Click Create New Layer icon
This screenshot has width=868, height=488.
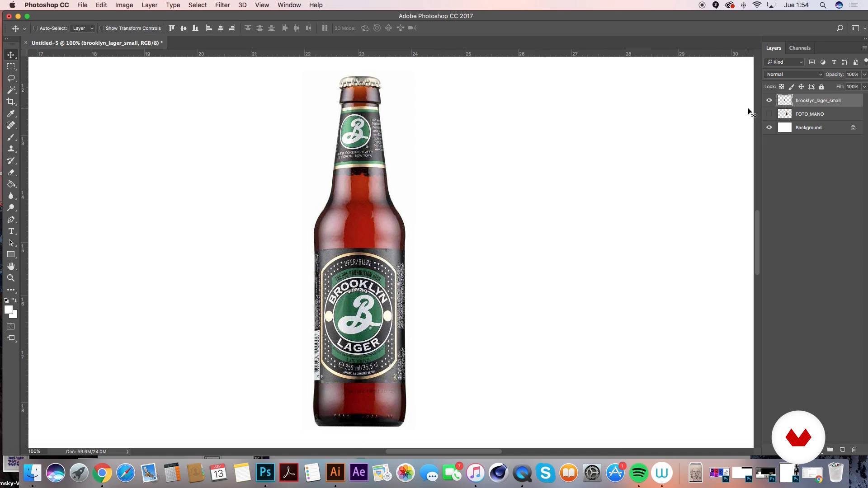pyautogui.click(x=842, y=450)
